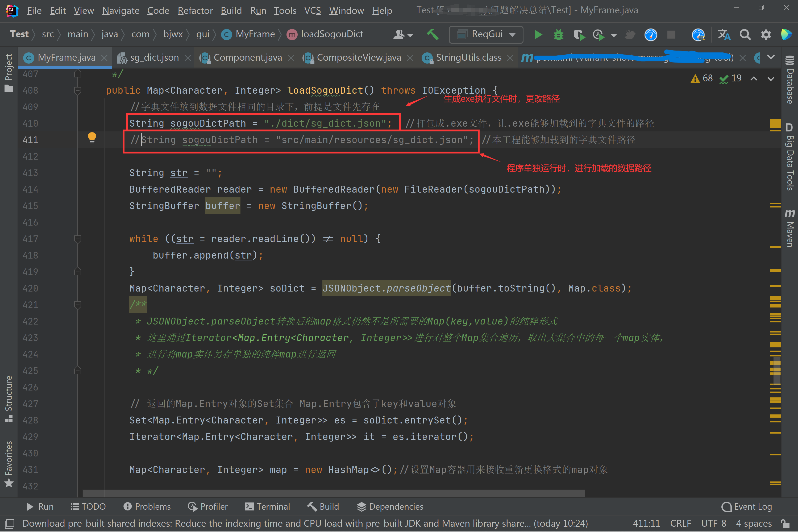
Task: Open Search Everywhere magnifier icon
Action: click(x=745, y=35)
